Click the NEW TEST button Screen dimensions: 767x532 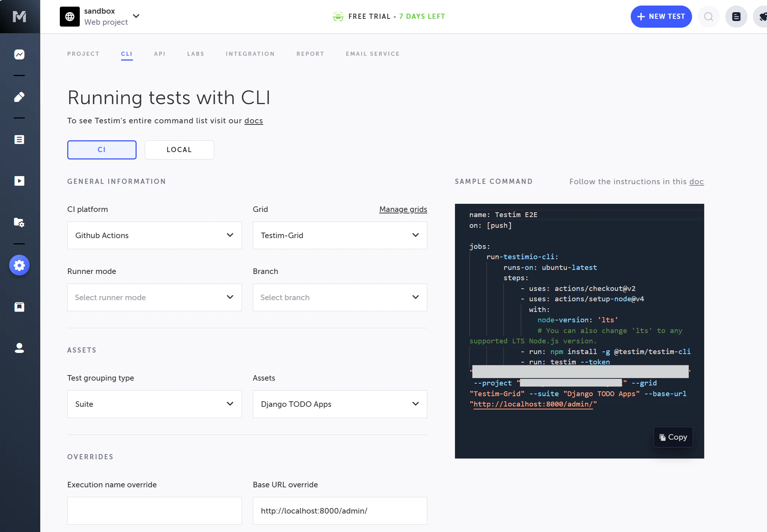[661, 17]
